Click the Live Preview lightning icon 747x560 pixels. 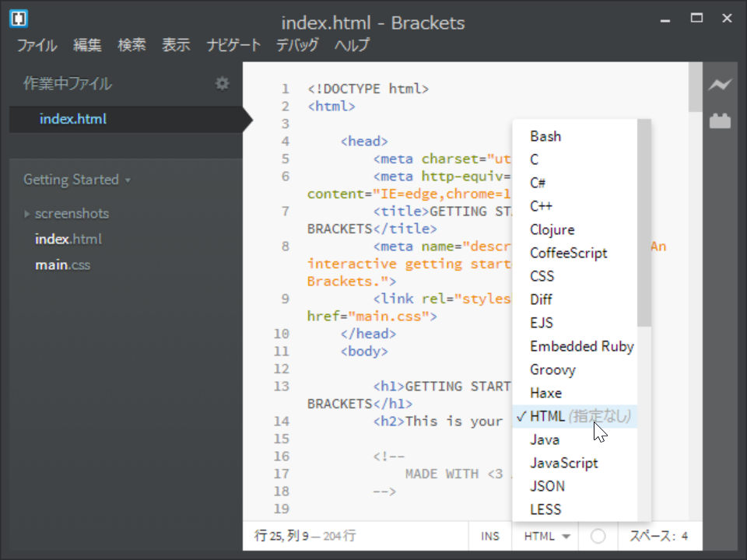coord(720,85)
